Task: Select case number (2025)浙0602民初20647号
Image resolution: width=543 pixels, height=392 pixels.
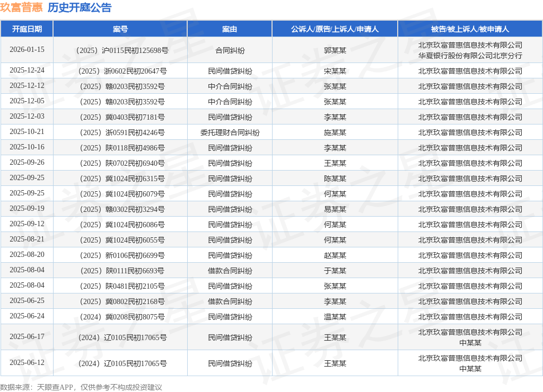Action: pos(122,72)
